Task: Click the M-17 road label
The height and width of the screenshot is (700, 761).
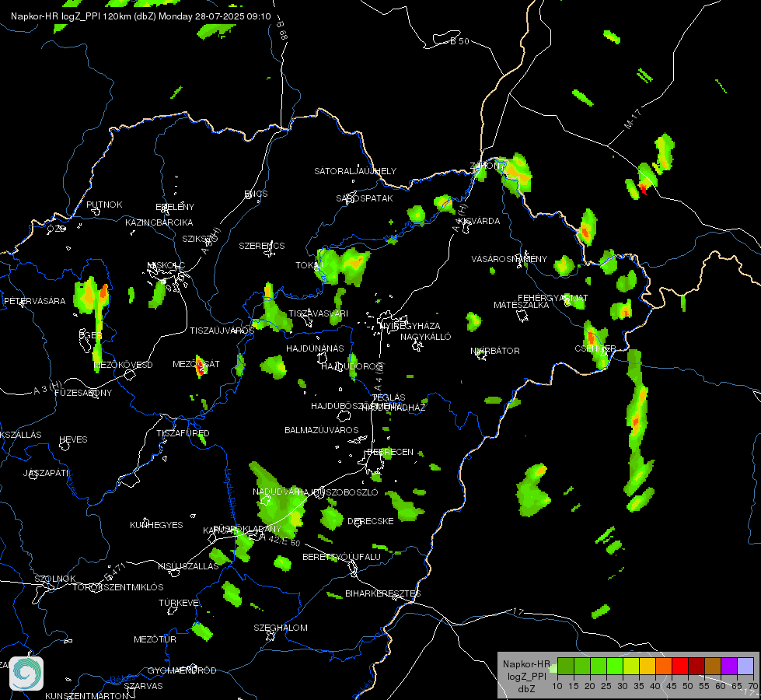Action: [633, 119]
